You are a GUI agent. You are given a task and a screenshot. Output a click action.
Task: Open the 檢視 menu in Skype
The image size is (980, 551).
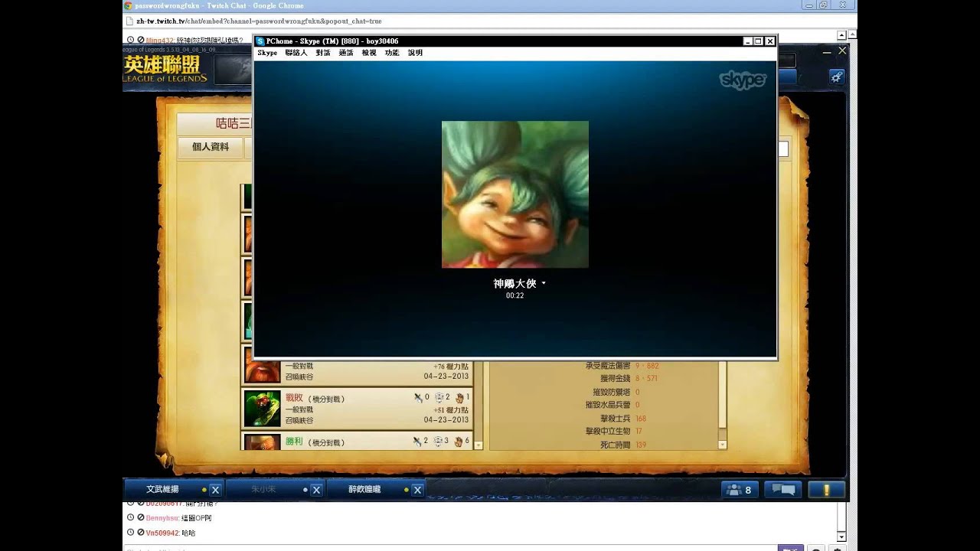point(369,53)
